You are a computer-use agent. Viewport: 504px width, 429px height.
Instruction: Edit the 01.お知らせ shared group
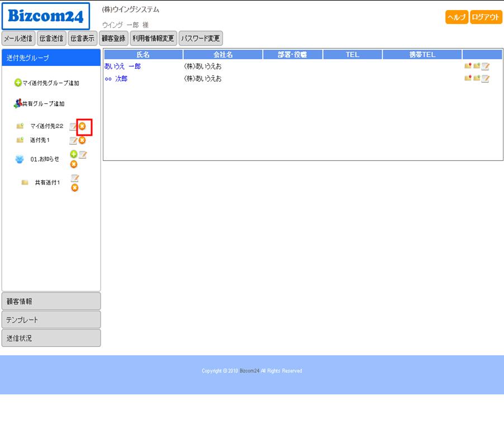click(83, 155)
